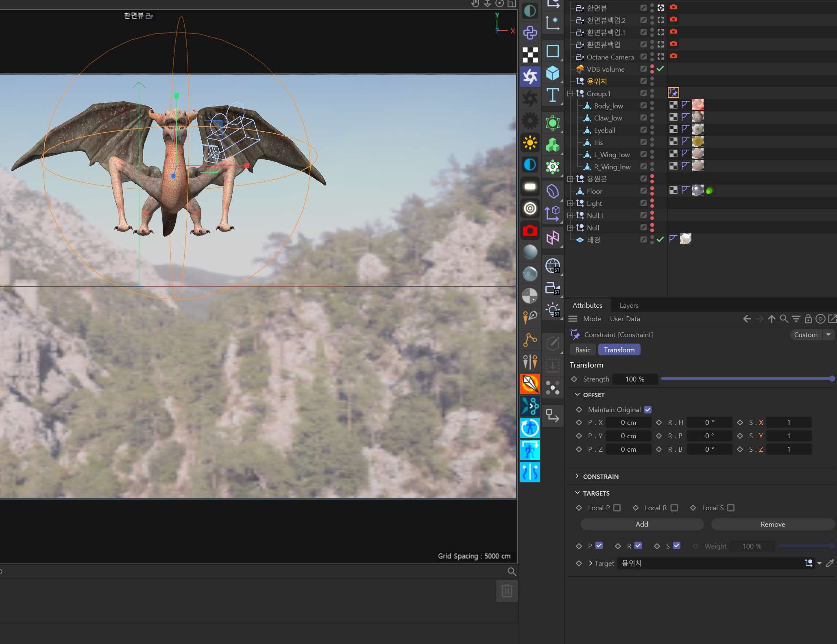Viewport: 837px width, 644px height.
Task: Select the Text spline tool icon
Action: (552, 95)
